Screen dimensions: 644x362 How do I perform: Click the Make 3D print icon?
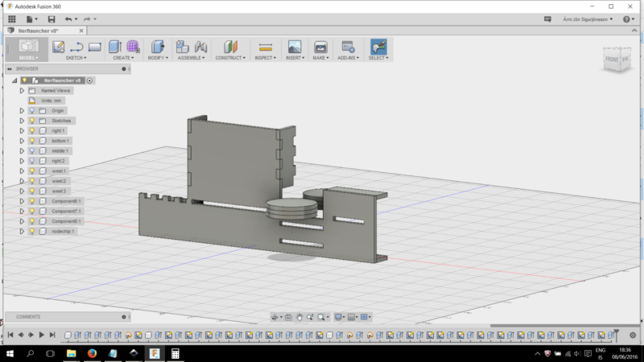pyautogui.click(x=320, y=47)
